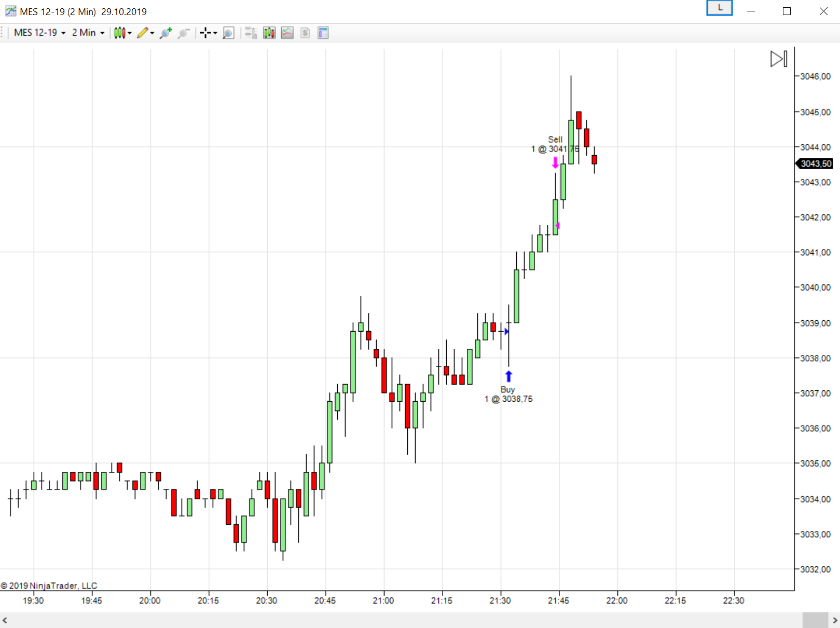Expand the chart style dropdown arrow
The width and height of the screenshot is (840, 628).
coord(130,33)
